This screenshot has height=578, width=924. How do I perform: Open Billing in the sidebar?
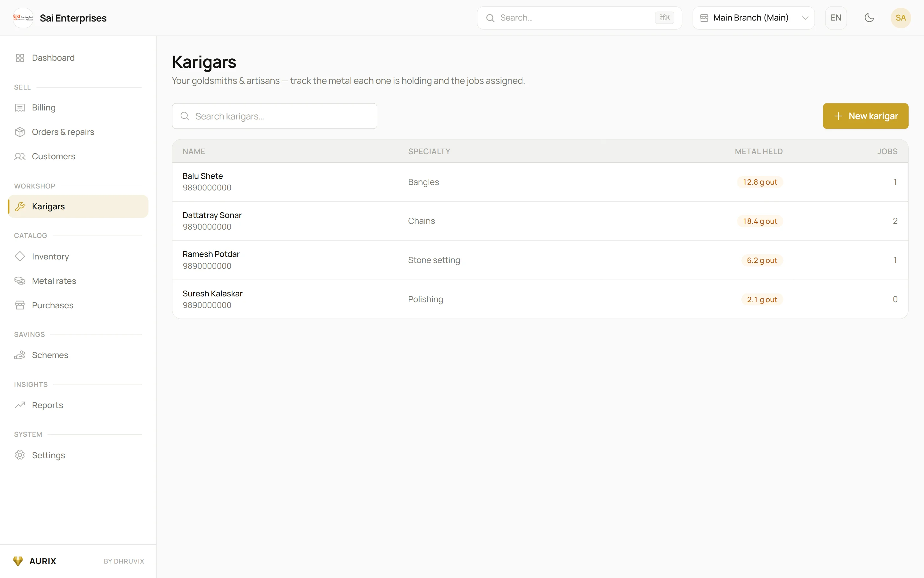coord(78,108)
